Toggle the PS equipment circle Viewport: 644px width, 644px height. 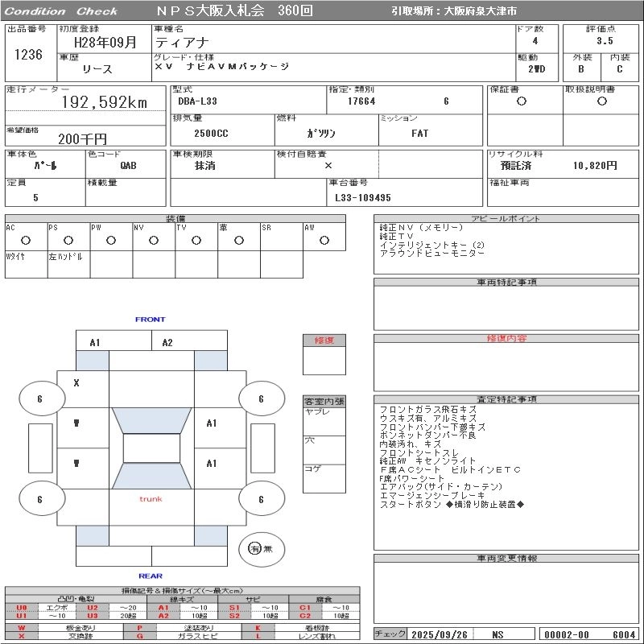click(x=68, y=240)
